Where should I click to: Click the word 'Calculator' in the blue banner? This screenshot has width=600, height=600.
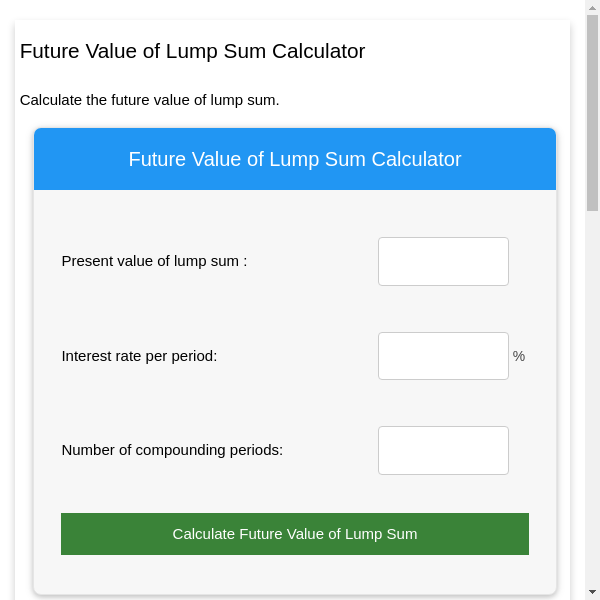(x=416, y=159)
